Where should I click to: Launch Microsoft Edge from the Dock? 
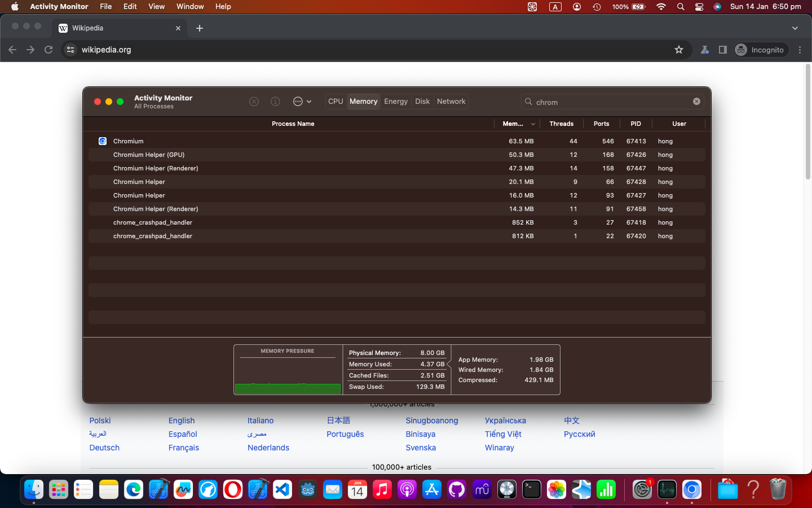point(134,489)
